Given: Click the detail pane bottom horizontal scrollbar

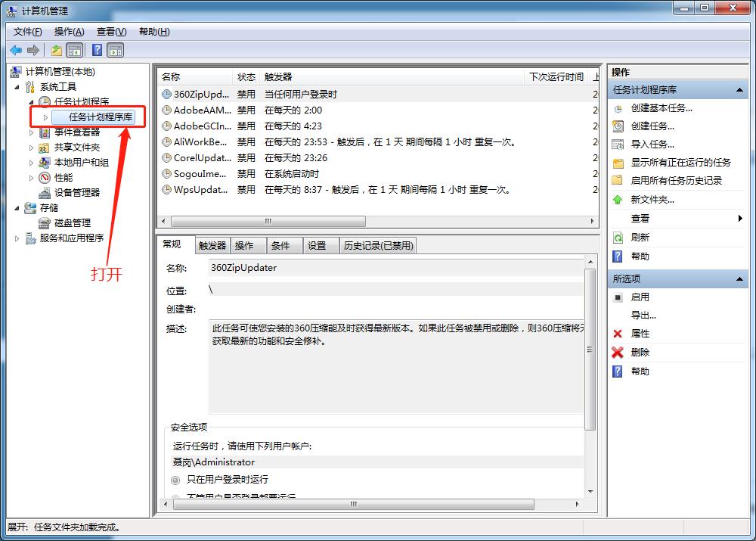Looking at the screenshot, I should pyautogui.click(x=353, y=505).
